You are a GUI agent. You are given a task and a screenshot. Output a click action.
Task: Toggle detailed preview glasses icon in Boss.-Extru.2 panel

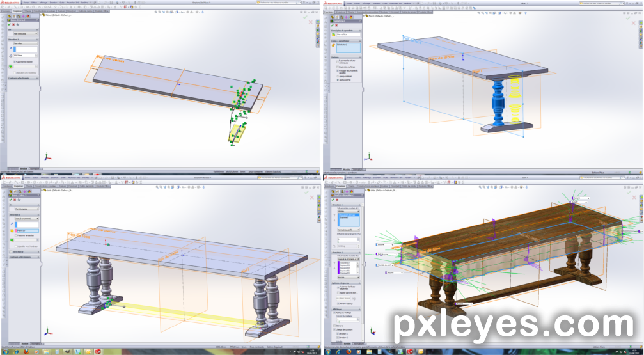click(18, 25)
